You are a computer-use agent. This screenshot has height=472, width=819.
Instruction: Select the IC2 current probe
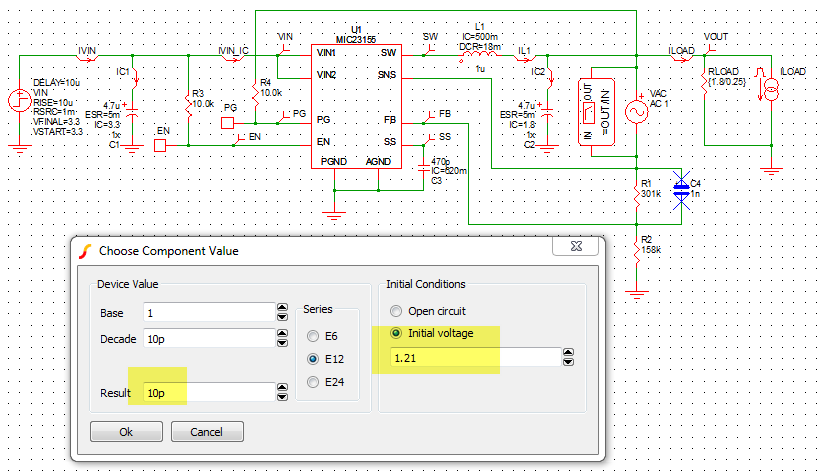click(x=549, y=78)
